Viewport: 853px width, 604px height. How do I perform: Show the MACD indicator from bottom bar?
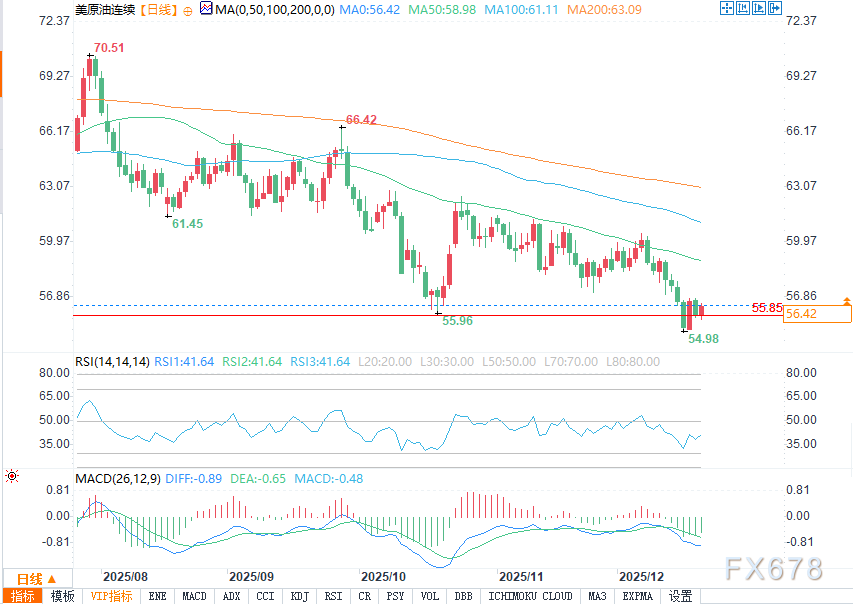(x=194, y=596)
